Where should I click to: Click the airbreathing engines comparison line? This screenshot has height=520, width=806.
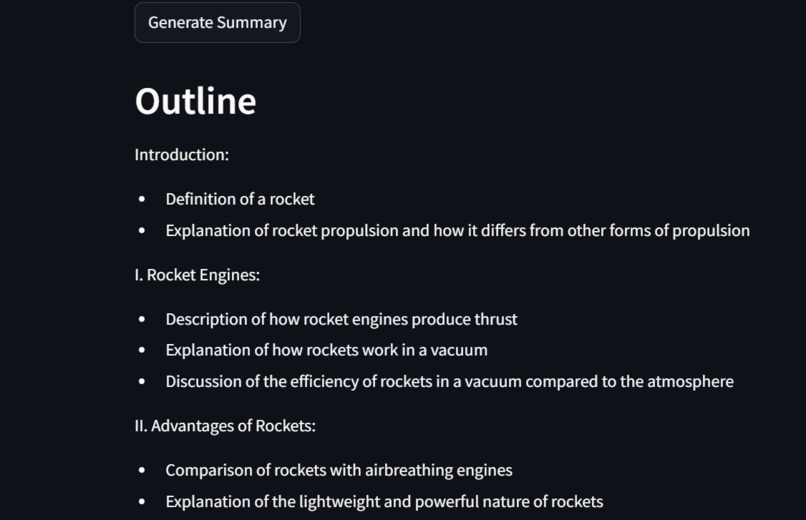339,470
